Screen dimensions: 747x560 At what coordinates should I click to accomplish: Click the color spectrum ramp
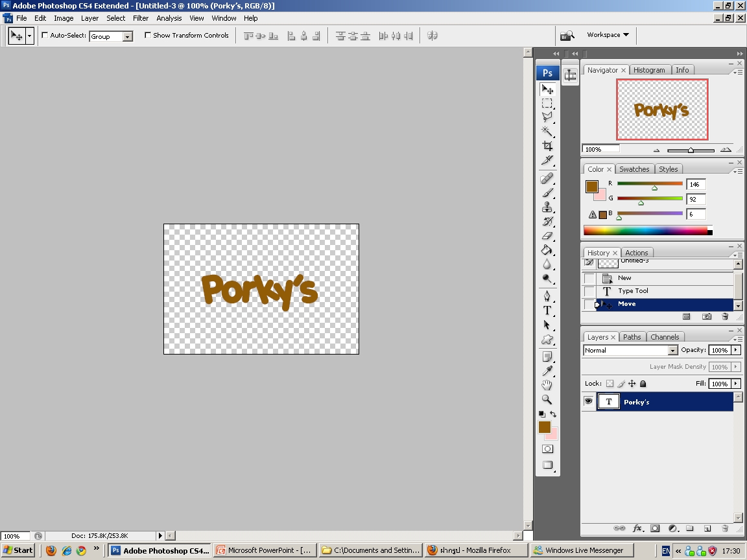point(648,231)
